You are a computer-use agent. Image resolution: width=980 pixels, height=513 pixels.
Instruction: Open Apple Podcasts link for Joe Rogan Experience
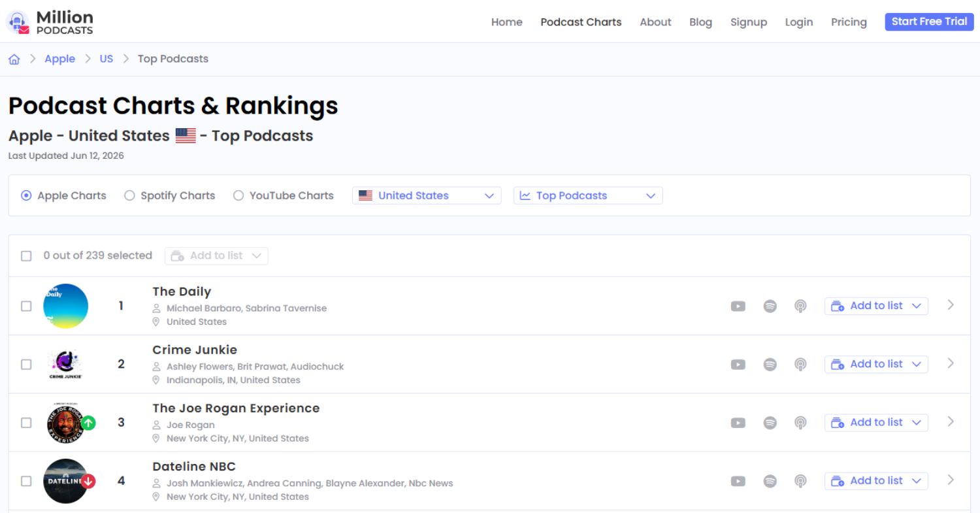point(800,422)
